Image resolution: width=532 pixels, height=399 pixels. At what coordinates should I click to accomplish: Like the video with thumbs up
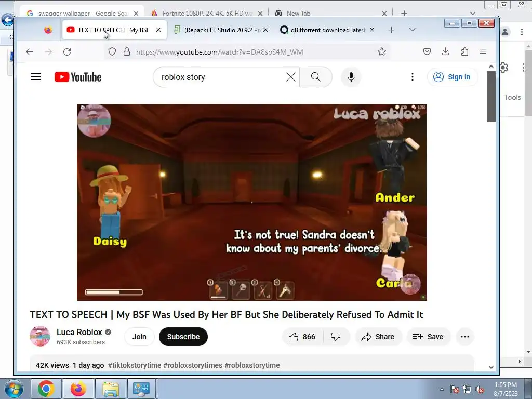302,337
